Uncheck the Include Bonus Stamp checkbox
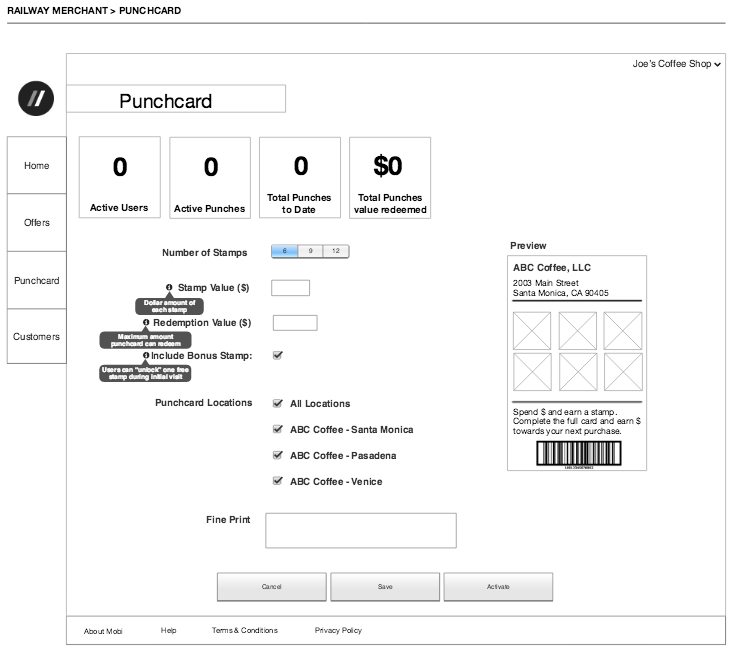Screen dimensions: 732x650 click(x=278, y=355)
